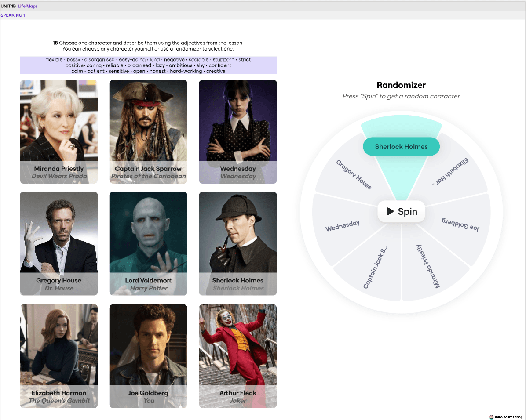Screen dimensions: 526x420
Task: Click the adjective 'creative' in the word list
Action: (x=216, y=71)
